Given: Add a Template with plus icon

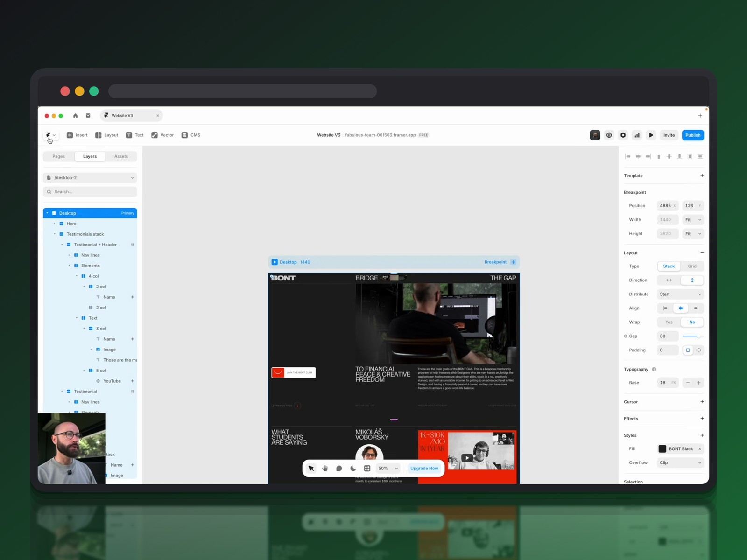Looking at the screenshot, I should tap(702, 175).
